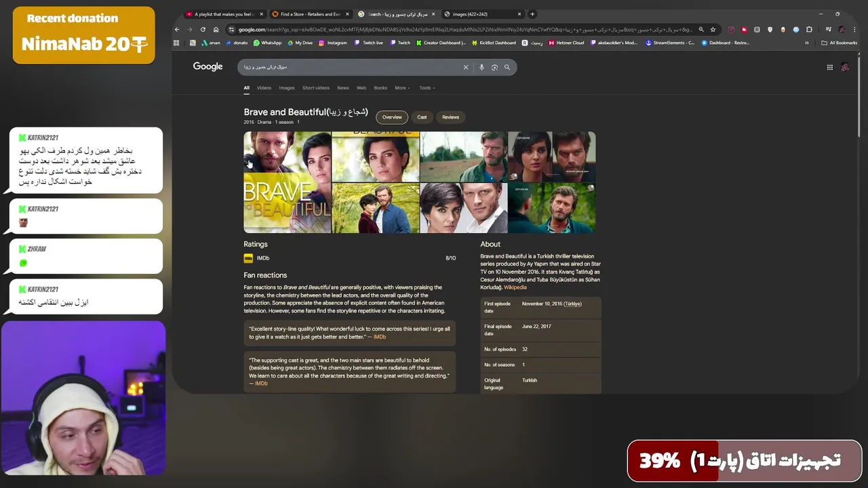This screenshot has width=868, height=488.
Task: Click the 'November 10, 2016 (Türkiye)' first episode date
Action: [551, 304]
